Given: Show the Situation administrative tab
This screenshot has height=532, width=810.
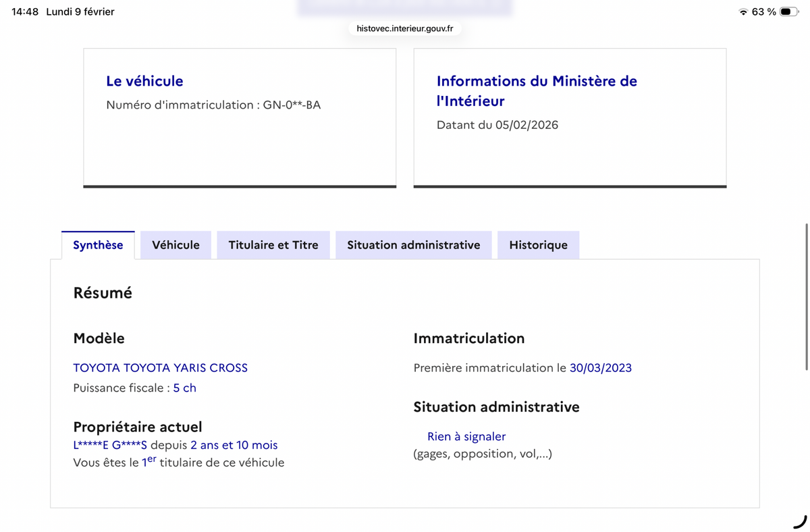Looking at the screenshot, I should [x=413, y=245].
